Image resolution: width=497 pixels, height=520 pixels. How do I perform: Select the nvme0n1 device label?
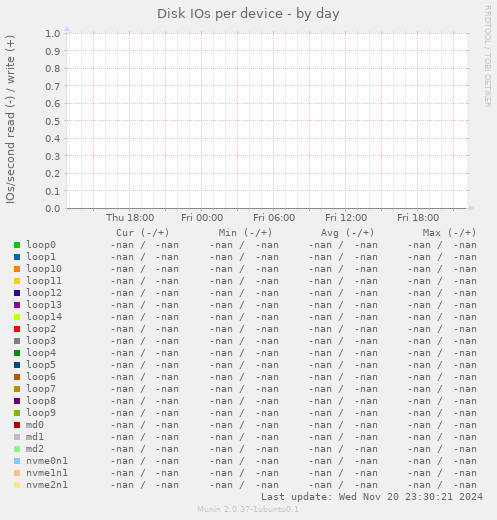(47, 461)
